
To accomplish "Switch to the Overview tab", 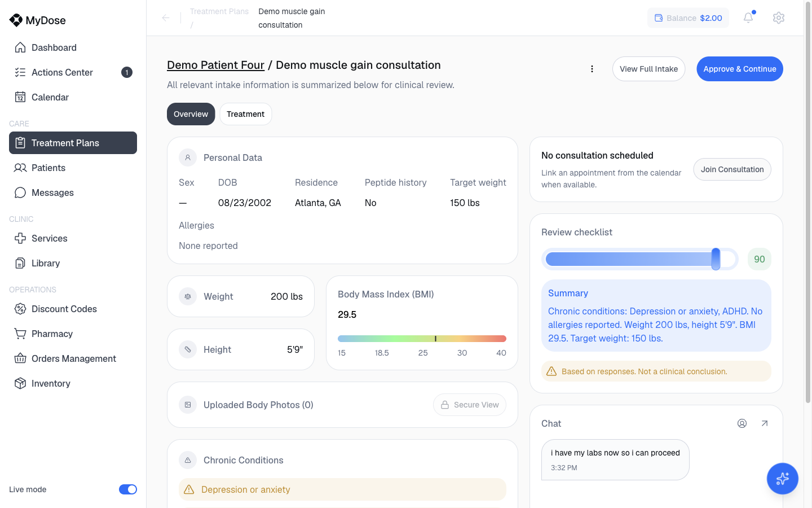I will click(x=191, y=114).
